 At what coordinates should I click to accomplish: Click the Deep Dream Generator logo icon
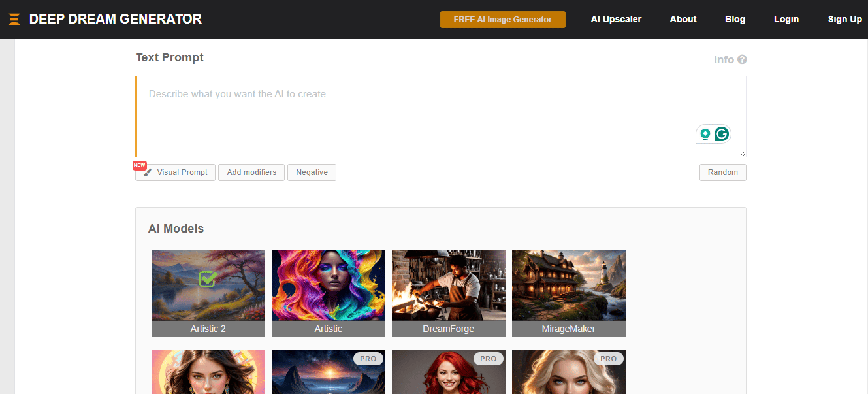click(x=14, y=19)
